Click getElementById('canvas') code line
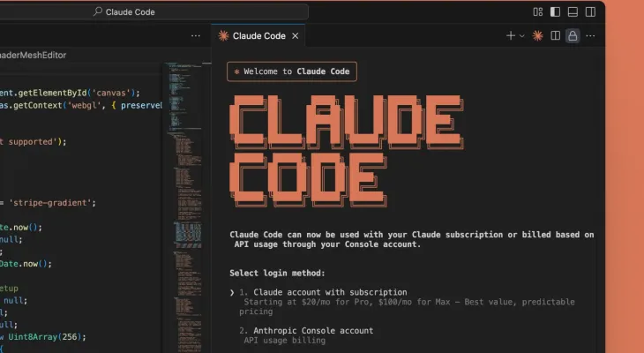The width and height of the screenshot is (644, 353). (70, 93)
